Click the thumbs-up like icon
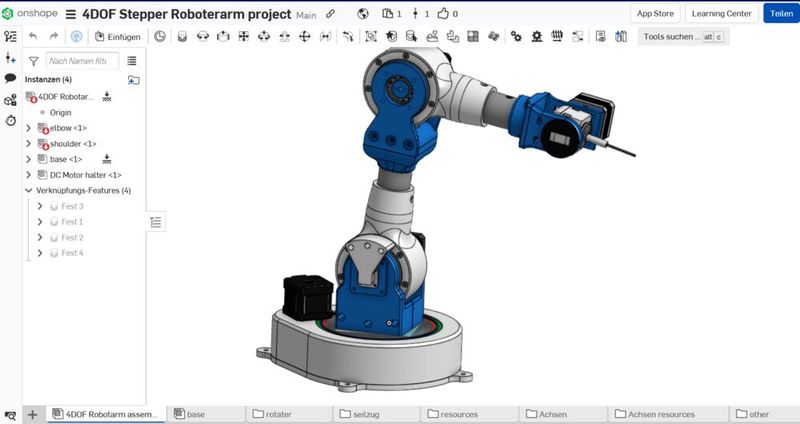The width and height of the screenshot is (800, 424). tap(443, 14)
